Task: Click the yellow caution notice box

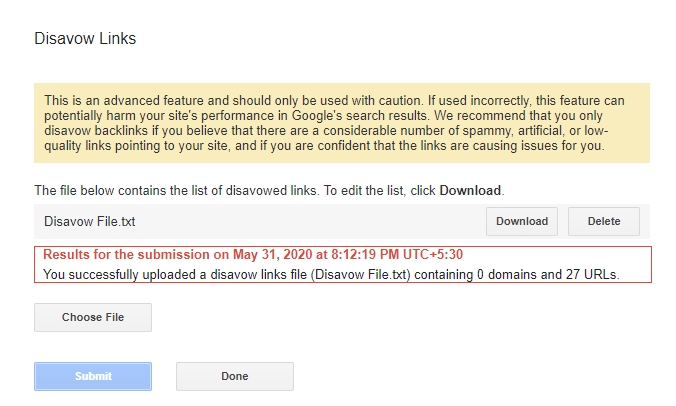Action: pos(341,123)
